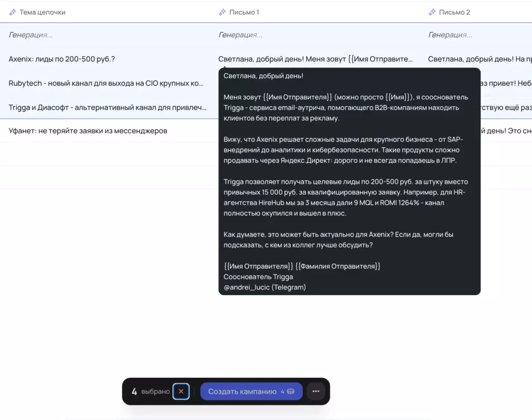The width and height of the screenshot is (532, 420).
Task: Click Письмо 1 cell starting 'Светлана, добрый день! Меня зовут'
Action: click(x=315, y=59)
